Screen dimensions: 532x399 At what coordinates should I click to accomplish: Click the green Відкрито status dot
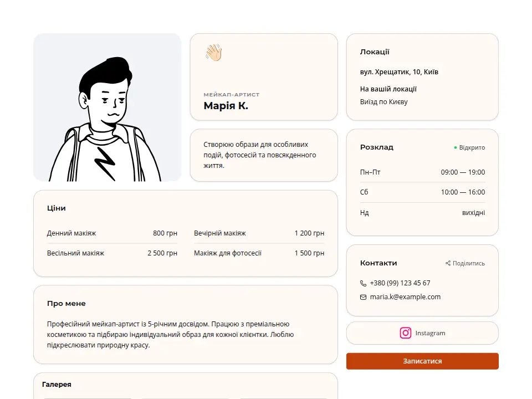tap(456, 147)
